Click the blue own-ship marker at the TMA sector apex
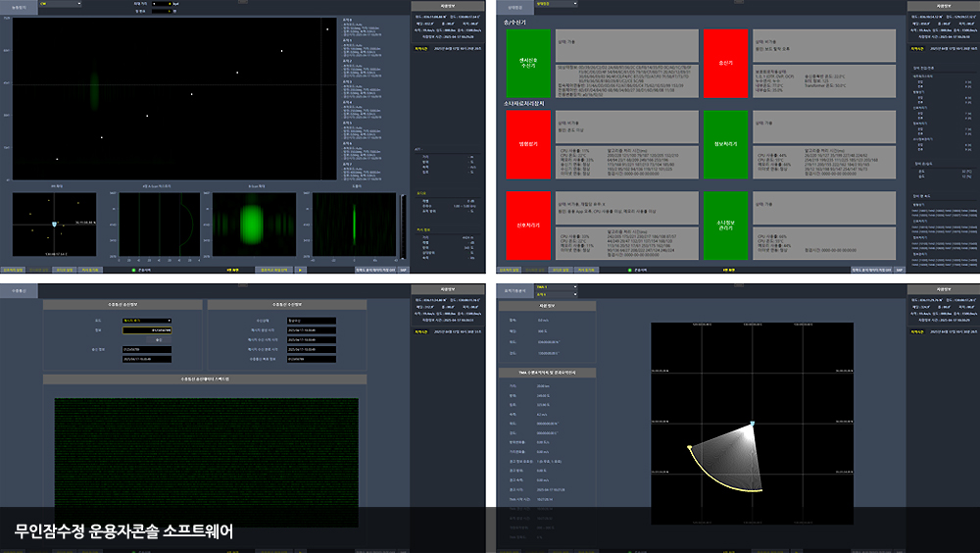This screenshot has width=980, height=553. pos(752,424)
